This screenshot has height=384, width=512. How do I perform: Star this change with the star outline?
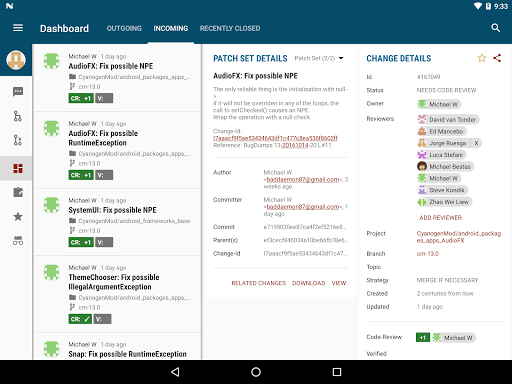[482, 58]
